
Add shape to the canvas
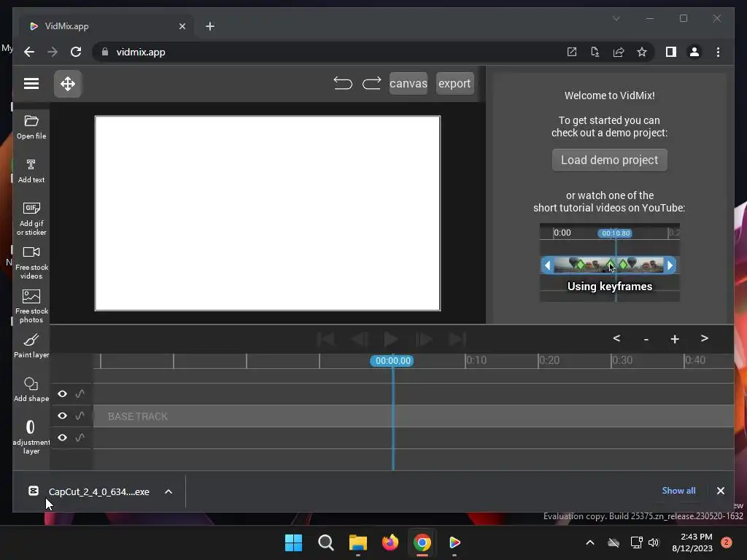click(31, 389)
